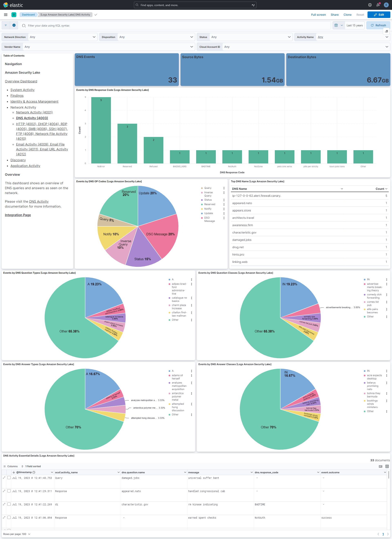Viewport: 392px width, 539px height.
Task: Click the Edit button
Action: coord(379,14)
